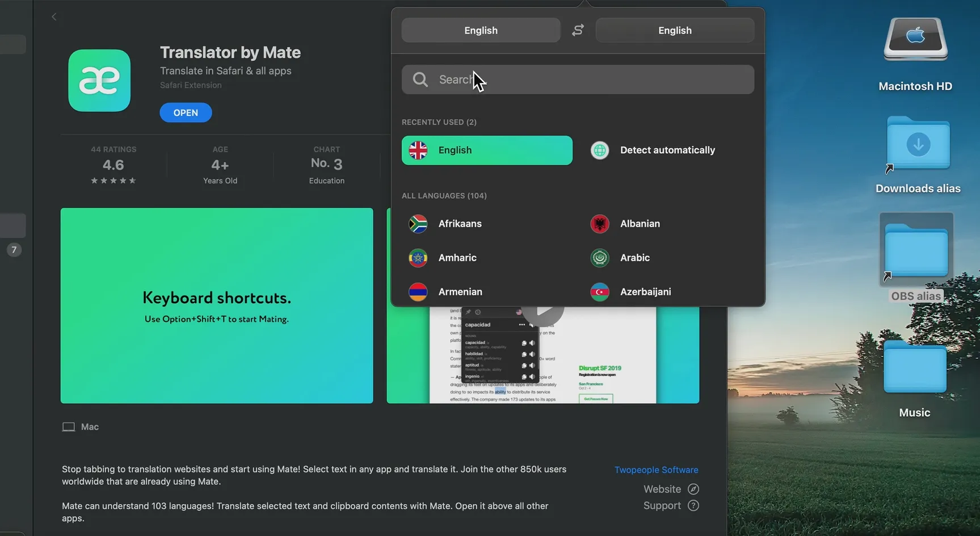Click the language Search input field
This screenshot has height=536, width=980.
click(590, 79)
